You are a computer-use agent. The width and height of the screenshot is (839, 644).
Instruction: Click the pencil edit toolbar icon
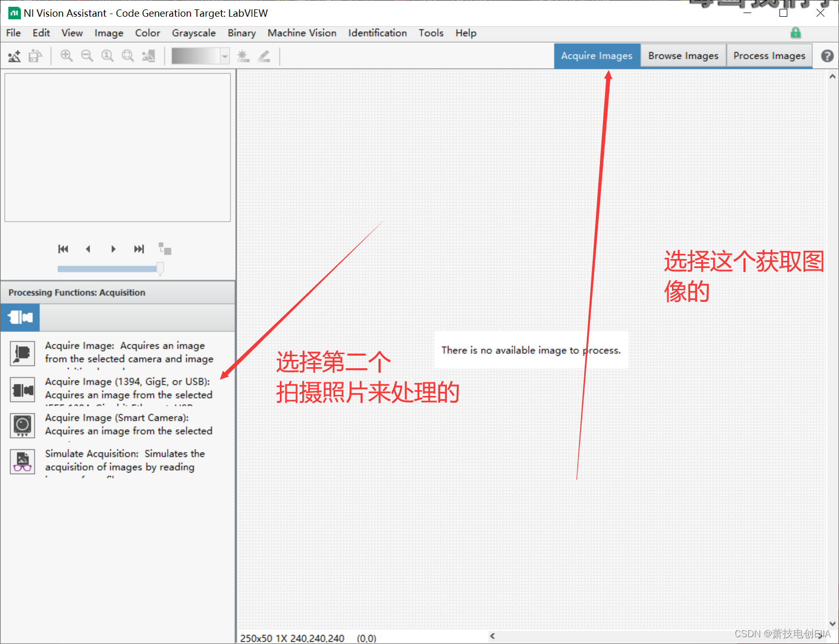264,56
